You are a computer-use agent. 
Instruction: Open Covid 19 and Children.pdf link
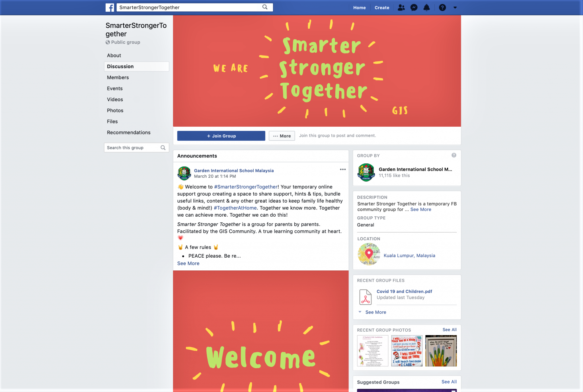404,292
